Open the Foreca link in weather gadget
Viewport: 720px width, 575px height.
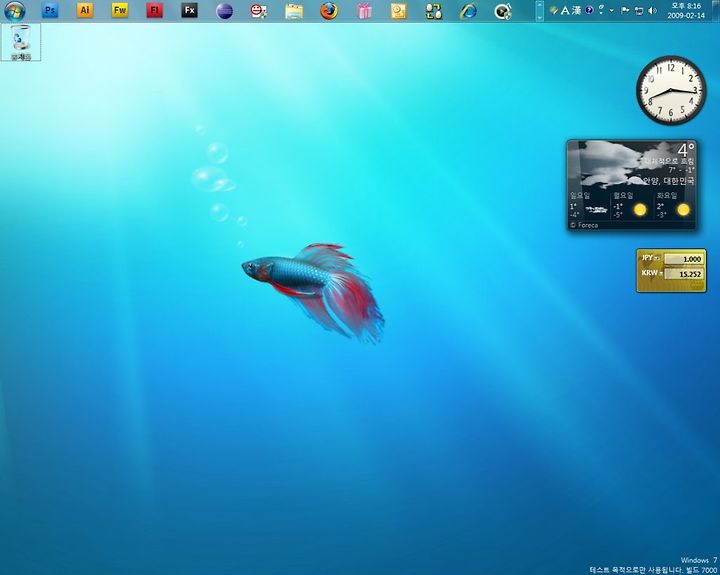click(584, 225)
